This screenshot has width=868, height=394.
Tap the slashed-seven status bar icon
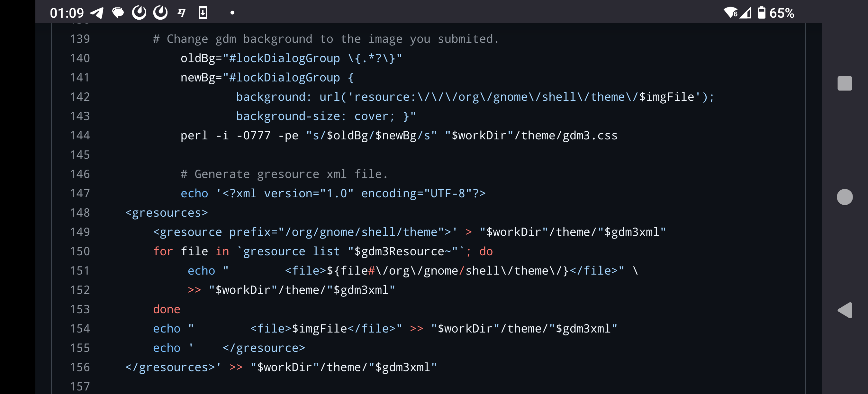pyautogui.click(x=182, y=13)
